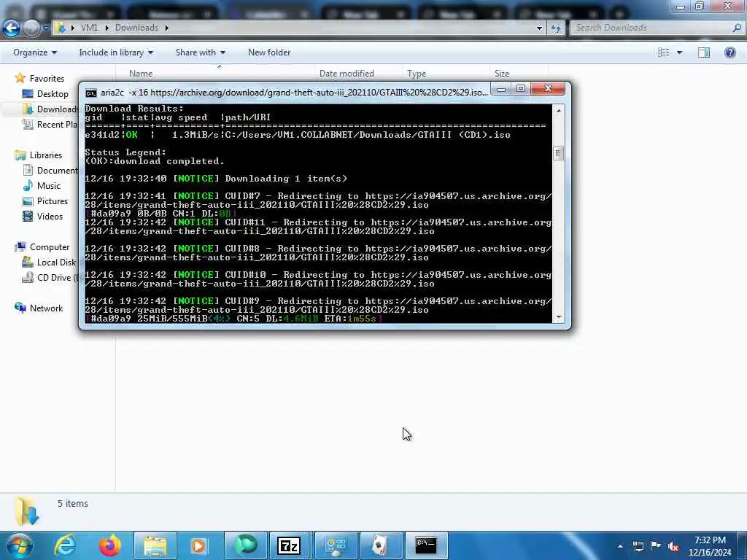
Task: Open the Windows Start orb
Action: pos(19,545)
